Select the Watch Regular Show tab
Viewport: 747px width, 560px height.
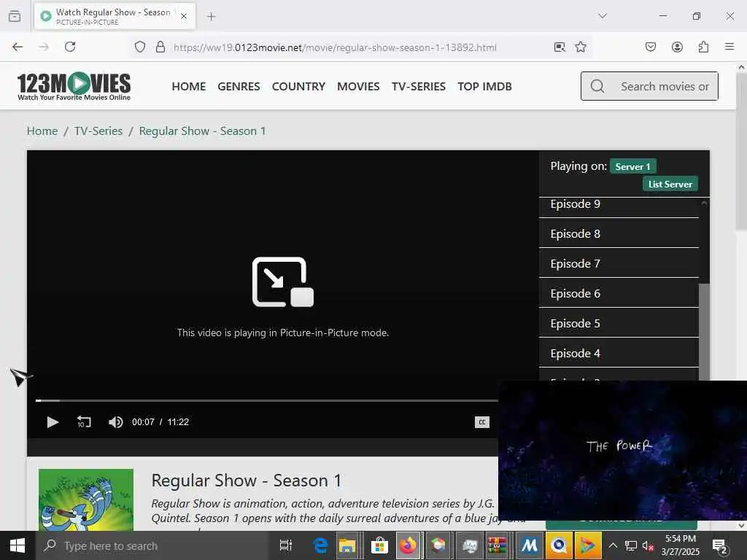click(115, 16)
